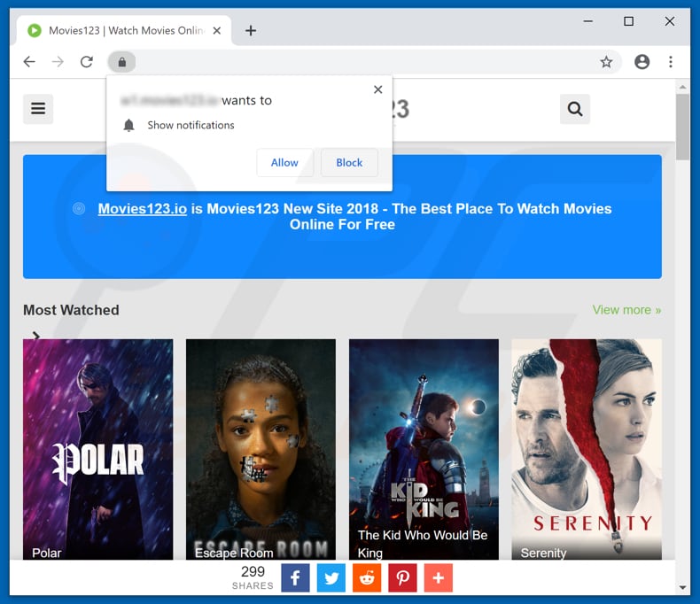Screen dimensions: 700x604
Task: Click the Most Watched heading
Action: (x=71, y=310)
